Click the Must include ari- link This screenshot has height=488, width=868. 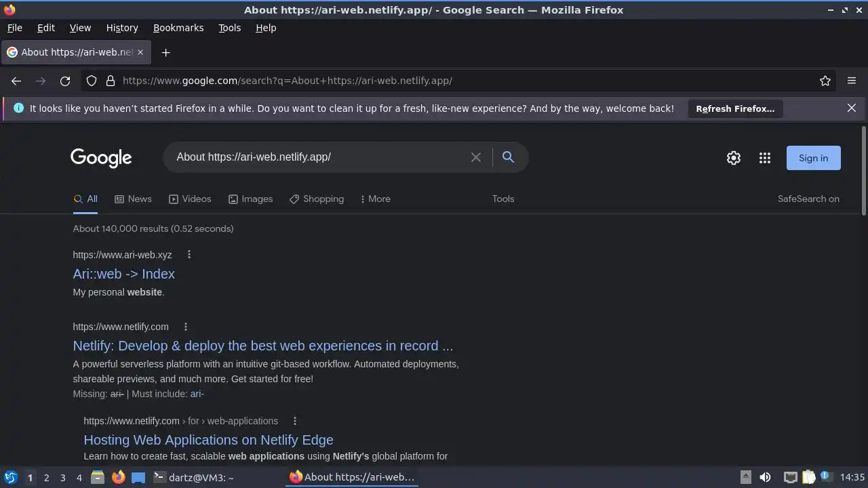click(197, 394)
